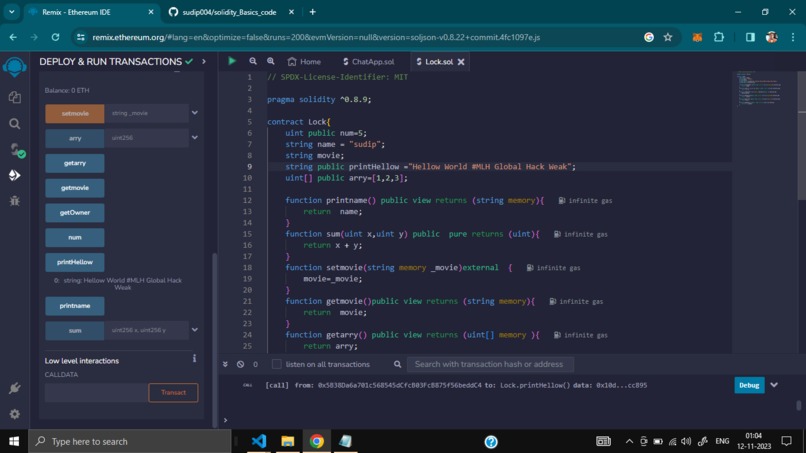Toggle the browser side panel
This screenshot has height=453, width=806.
click(x=750, y=37)
